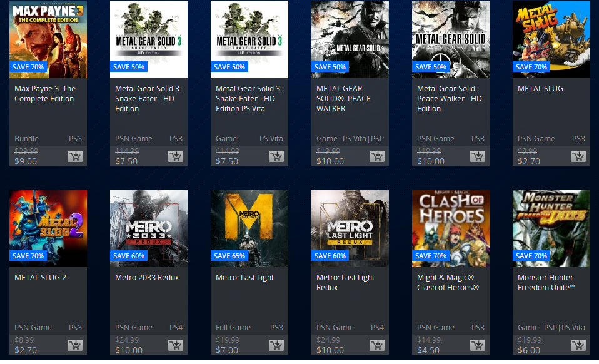Open the Metro 2033 Redux title link

(147, 278)
